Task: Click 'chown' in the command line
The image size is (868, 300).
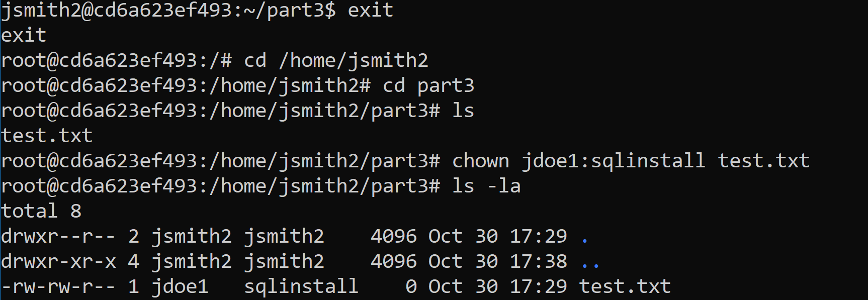Action: tap(480, 161)
